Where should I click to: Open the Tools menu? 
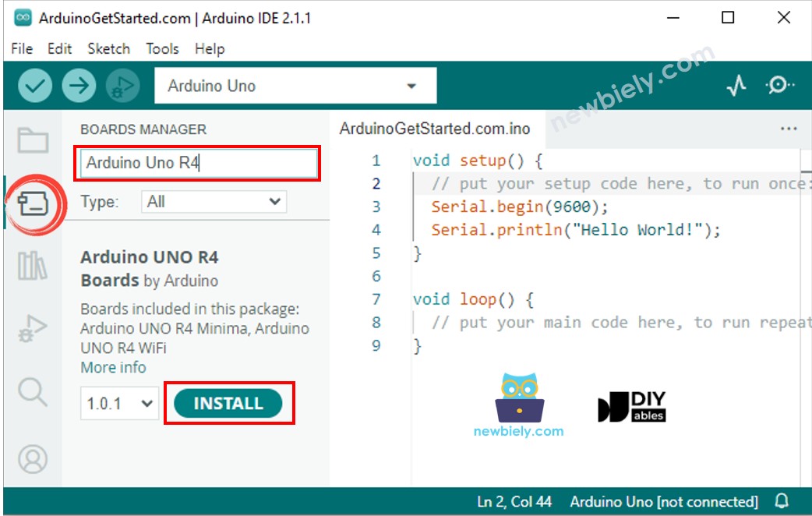click(162, 48)
